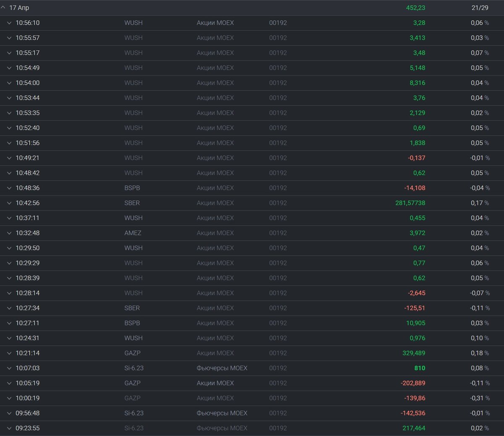This screenshot has width=504, height=436.
Task: Click the loss value -202,889
Action: 413,383
